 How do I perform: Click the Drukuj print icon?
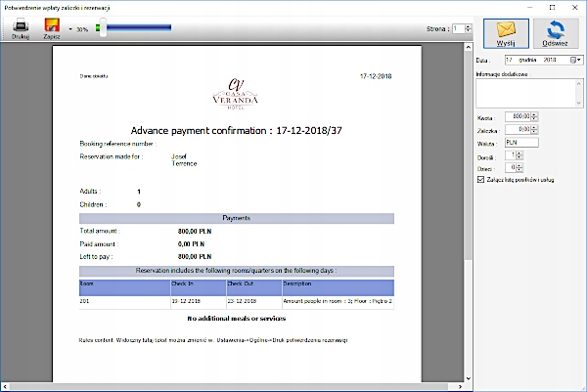click(20, 24)
